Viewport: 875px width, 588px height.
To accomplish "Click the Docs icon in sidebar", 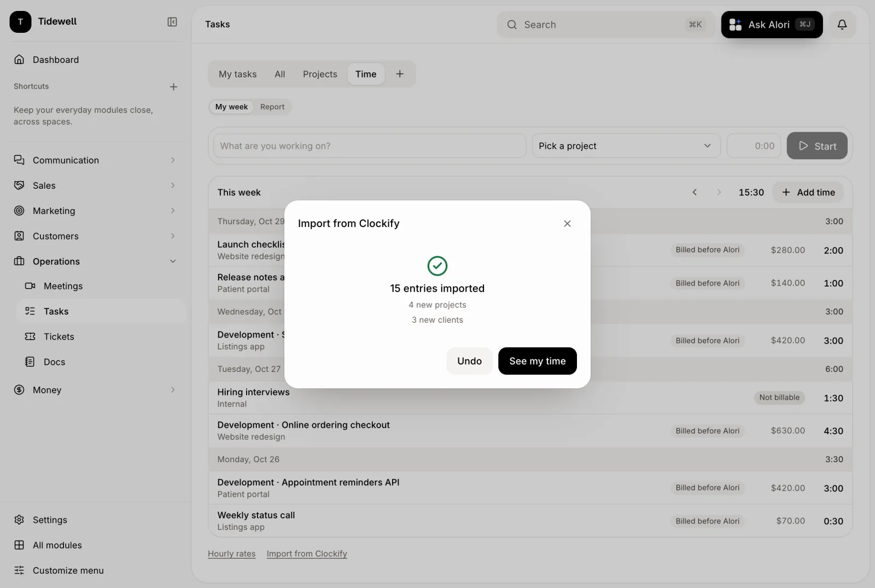I will [x=30, y=362].
